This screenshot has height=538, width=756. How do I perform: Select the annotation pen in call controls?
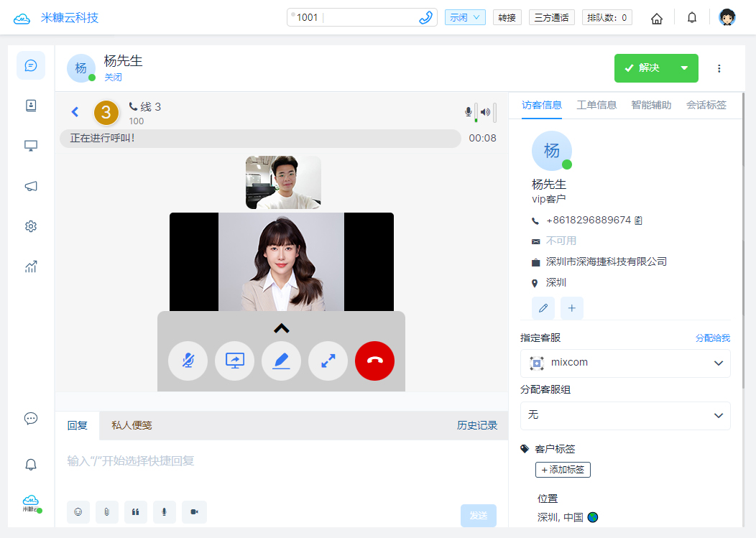281,361
